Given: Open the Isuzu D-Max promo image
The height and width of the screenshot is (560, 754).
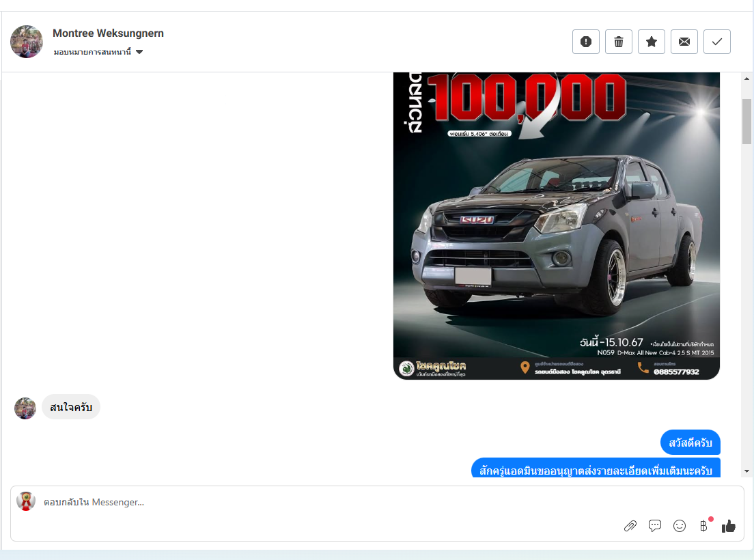Looking at the screenshot, I should click(557, 226).
